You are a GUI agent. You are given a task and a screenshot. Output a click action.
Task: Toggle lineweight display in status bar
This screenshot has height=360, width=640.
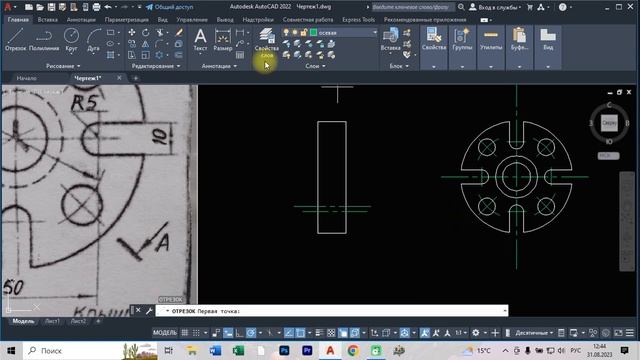point(320,333)
